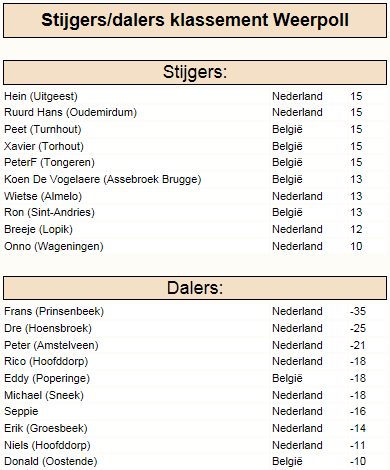Screen dimensions: 390x470
Task: Click the Wietse (Almelo) entry
Action: coord(43,196)
